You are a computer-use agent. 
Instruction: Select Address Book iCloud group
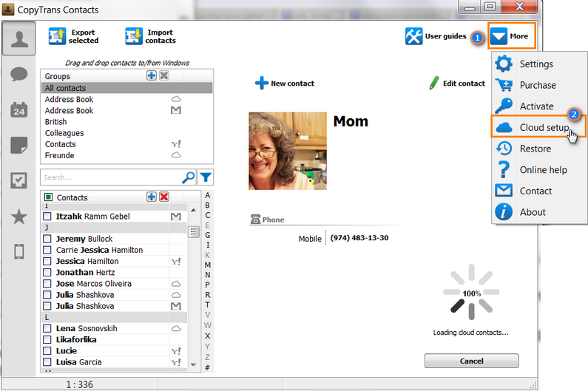click(126, 99)
